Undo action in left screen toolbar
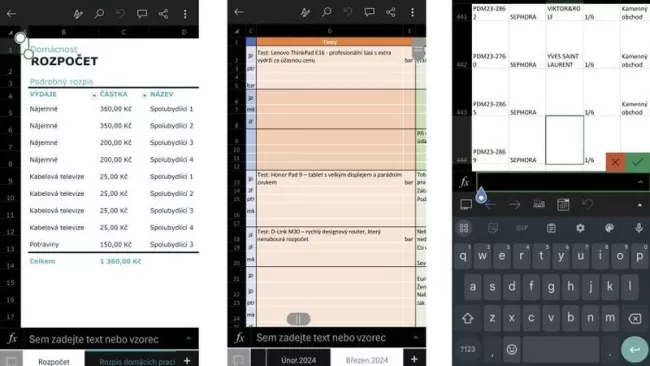The width and height of the screenshot is (650, 366). (121, 14)
